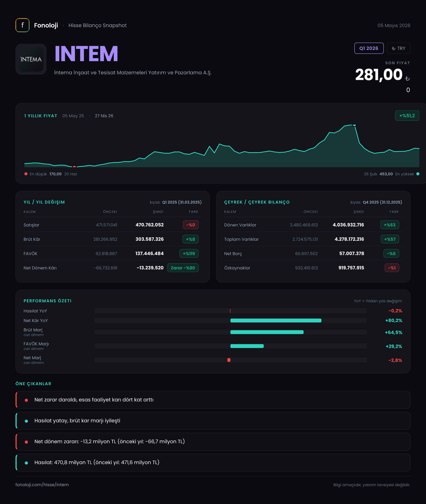Image resolution: width=426 pixels, height=504 pixels.
Task: Click the Hasılat YoY progress bar
Action: pos(230,311)
